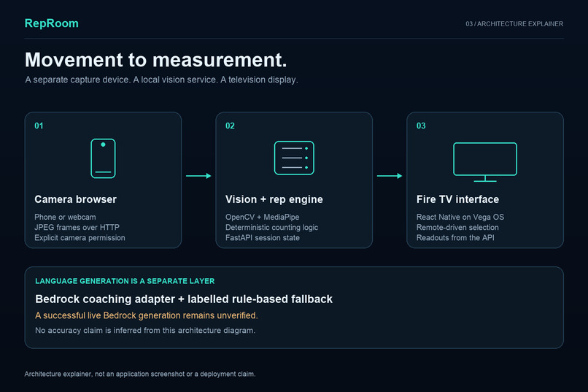Click the phone icon in Camera browser card
Image resolution: width=588 pixels, height=392 pixels.
pos(103,158)
